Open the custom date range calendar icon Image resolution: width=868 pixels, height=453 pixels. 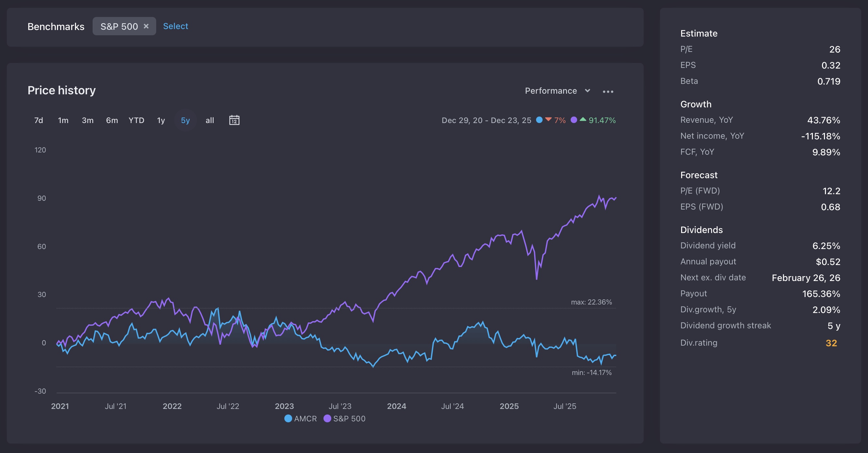pos(234,120)
